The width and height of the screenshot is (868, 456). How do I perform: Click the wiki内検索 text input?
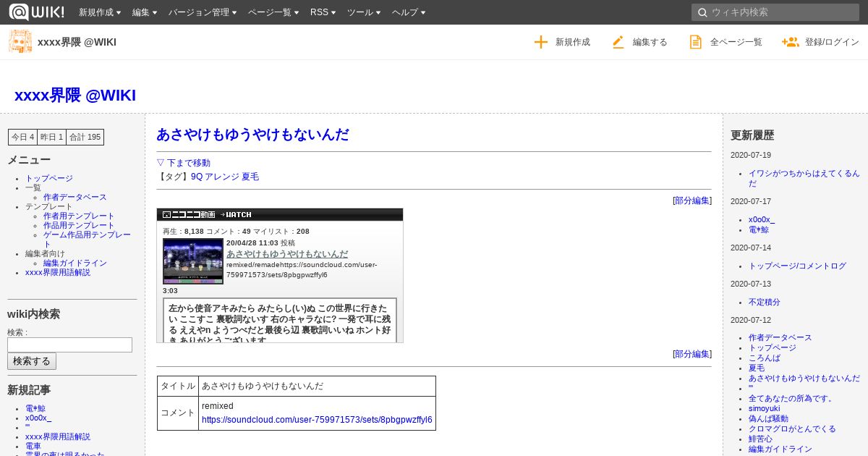69,345
